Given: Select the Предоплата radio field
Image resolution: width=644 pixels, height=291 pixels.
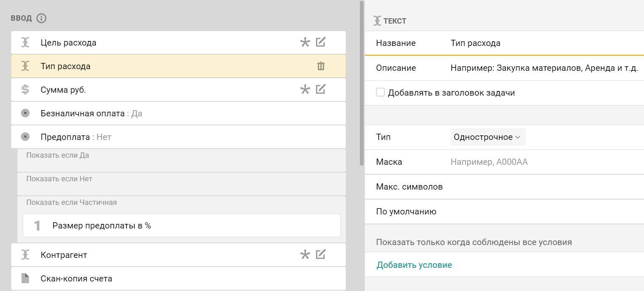Looking at the screenshot, I should pyautogui.click(x=65, y=137).
